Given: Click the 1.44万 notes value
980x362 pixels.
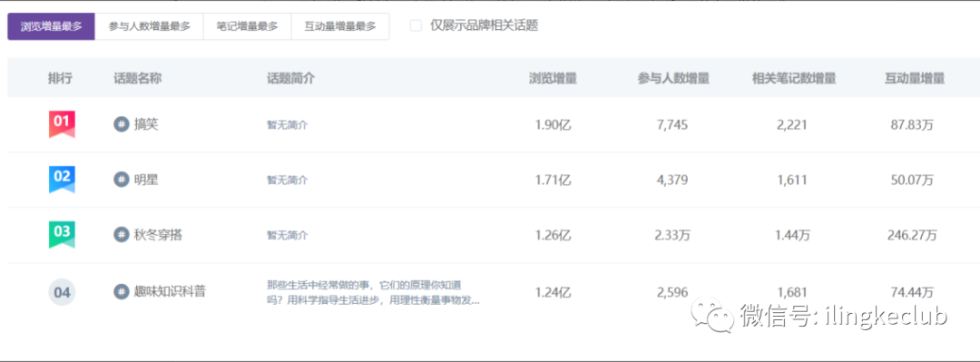Looking at the screenshot, I should [x=792, y=235].
